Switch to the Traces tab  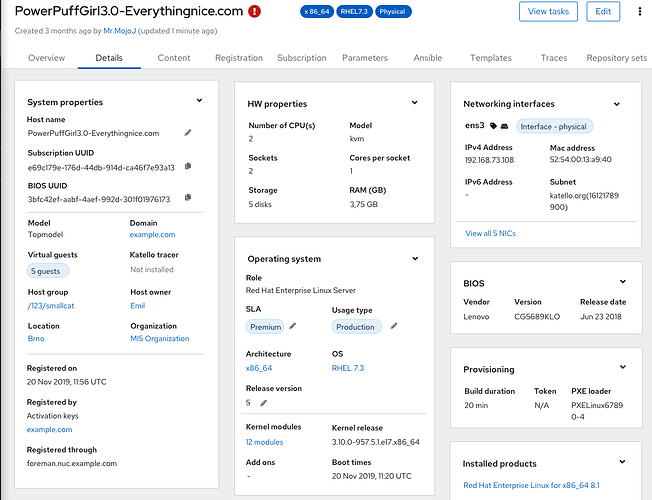click(554, 58)
